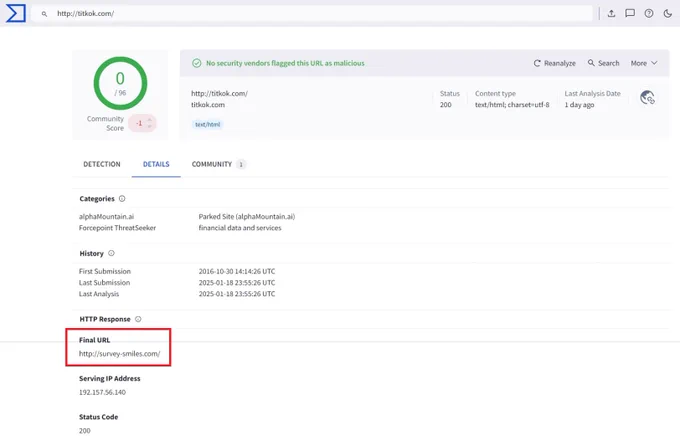Click the upload file icon
Screen dimensions: 680x446
611,13
